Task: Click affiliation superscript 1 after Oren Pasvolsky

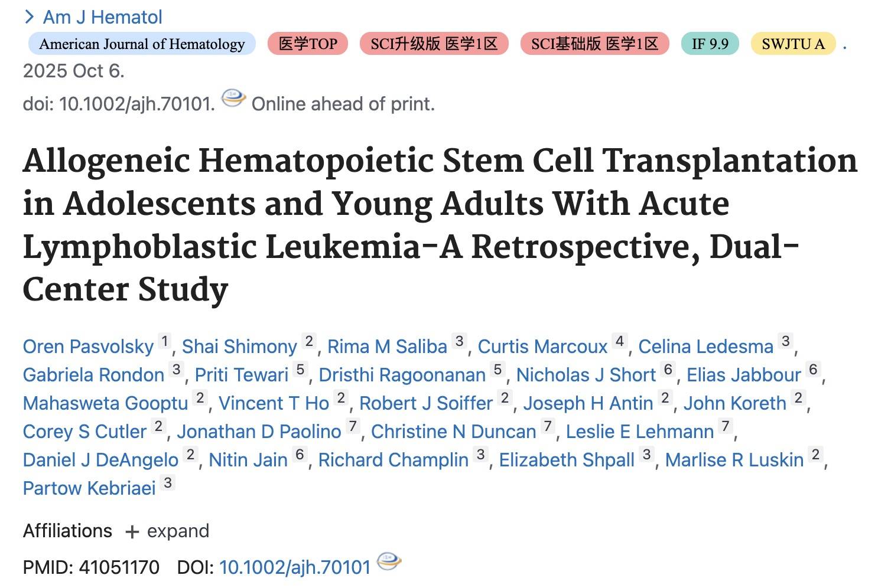Action: click(x=165, y=341)
